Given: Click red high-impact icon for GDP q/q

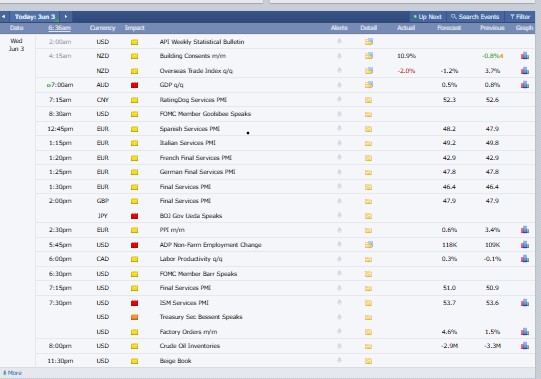Looking at the screenshot, I should (135, 85).
